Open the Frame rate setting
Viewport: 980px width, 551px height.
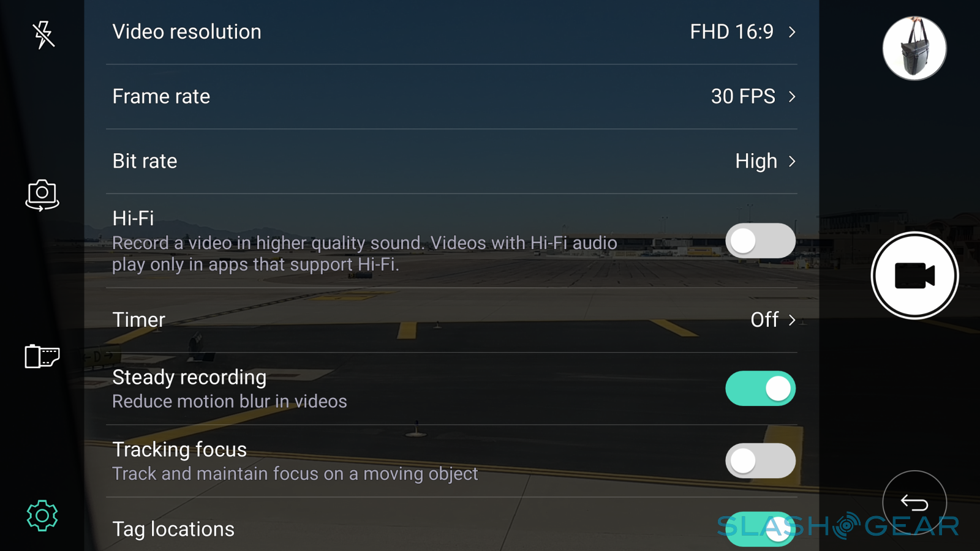pos(161,97)
